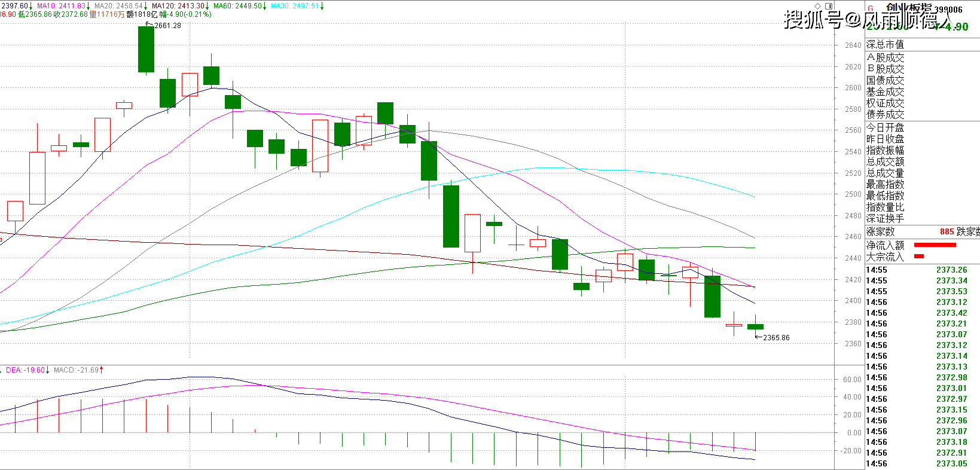Click the red G icon beside the index name
This screenshot has width=980, height=470.
click(x=871, y=9)
